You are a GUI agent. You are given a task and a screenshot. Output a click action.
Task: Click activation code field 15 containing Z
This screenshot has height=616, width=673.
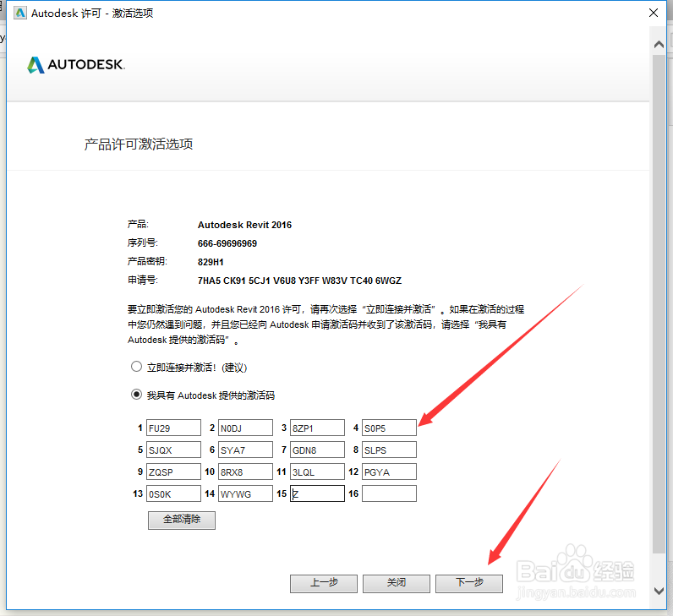317,493
